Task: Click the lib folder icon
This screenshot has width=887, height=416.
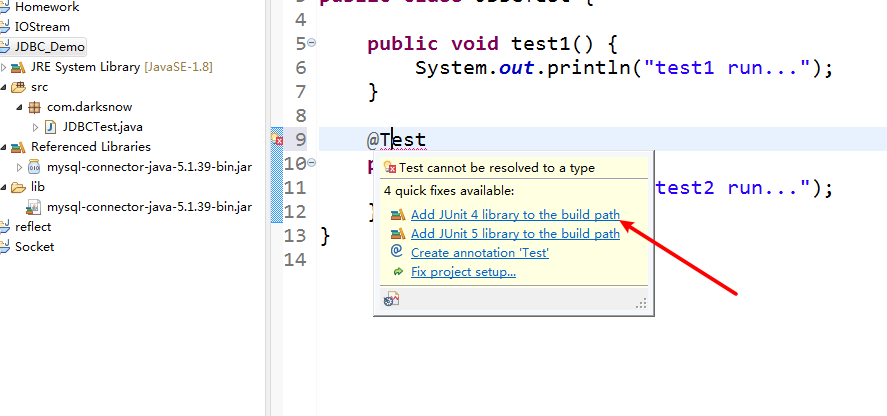Action: coord(18,187)
